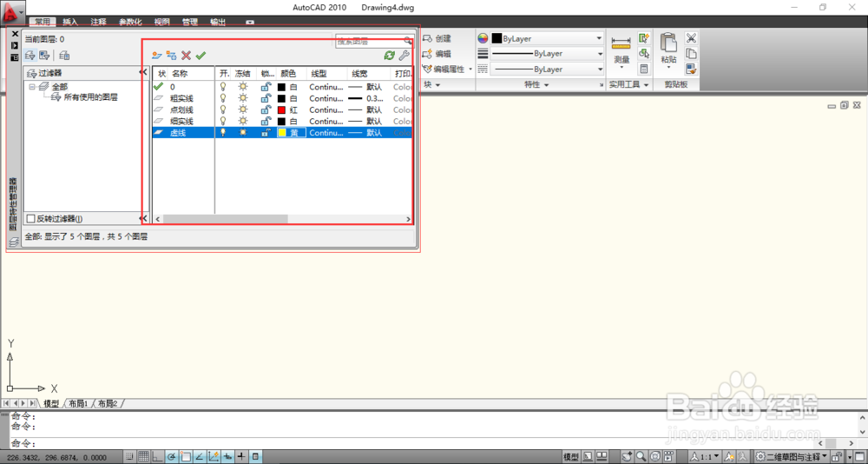Click the red color swatch of 点划线
868x464 pixels.
(x=282, y=109)
